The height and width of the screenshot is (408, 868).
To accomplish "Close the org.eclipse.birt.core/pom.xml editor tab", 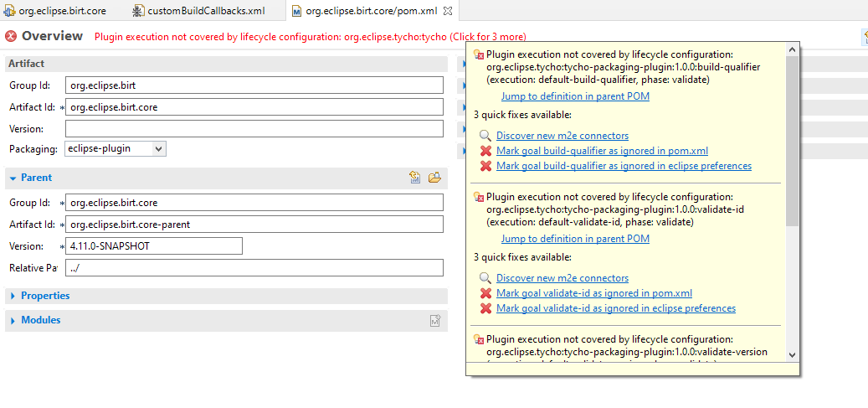I will [448, 11].
